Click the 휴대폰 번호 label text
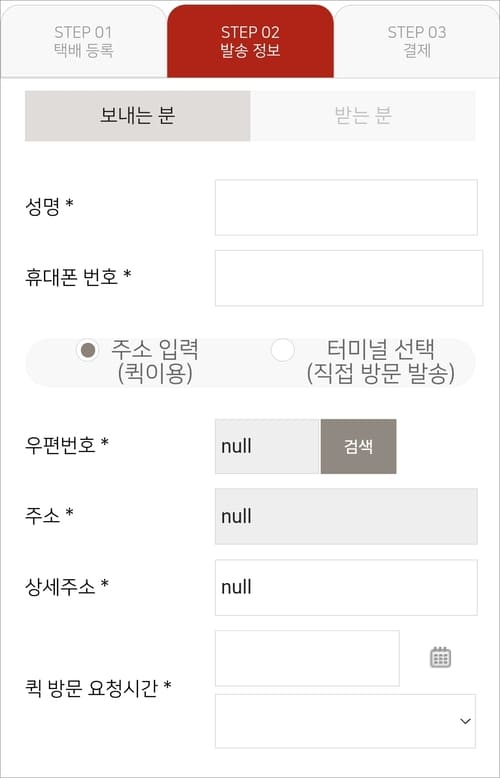Image resolution: width=500 pixels, height=778 pixels. [x=78, y=277]
